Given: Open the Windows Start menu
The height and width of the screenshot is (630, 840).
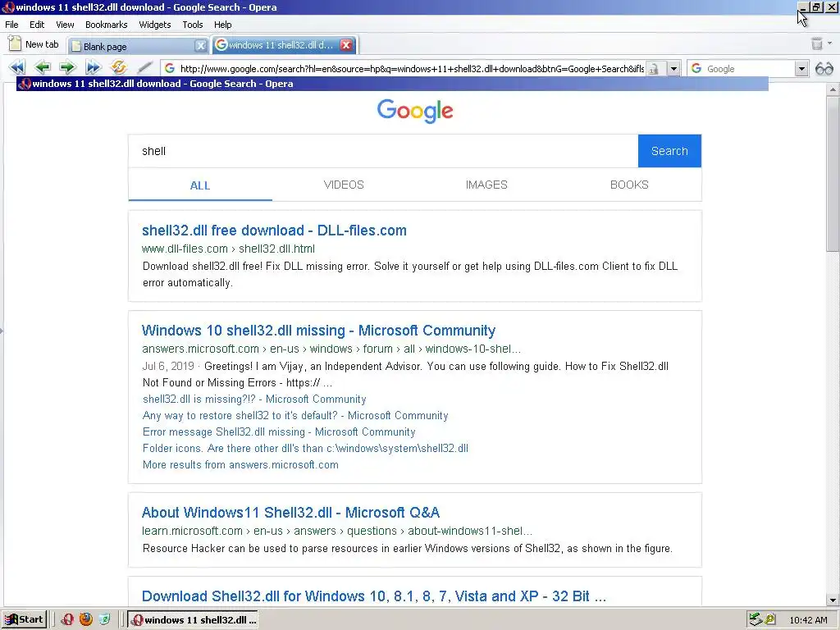Looking at the screenshot, I should pos(24,620).
